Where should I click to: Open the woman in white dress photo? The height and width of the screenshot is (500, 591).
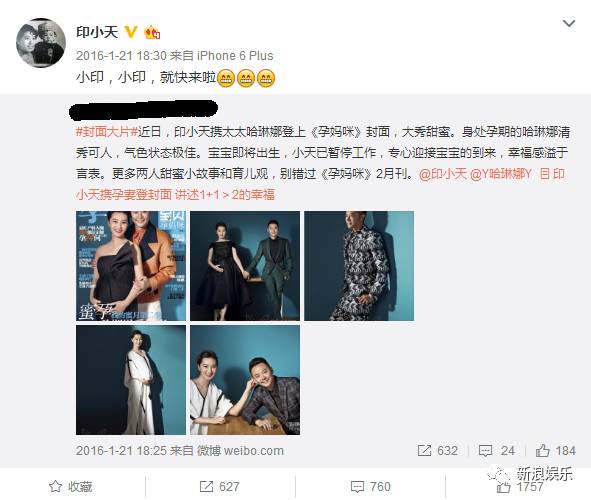point(131,380)
